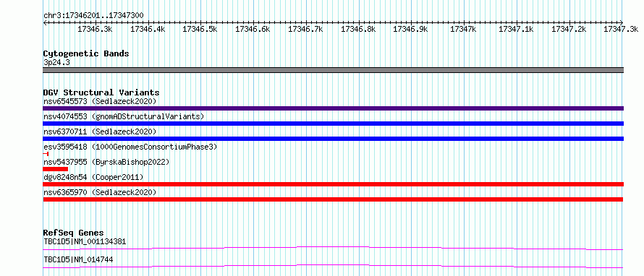Open the TBC1D5|NM_014744 transcript label
This screenshot has height=276, width=644.
78,259
